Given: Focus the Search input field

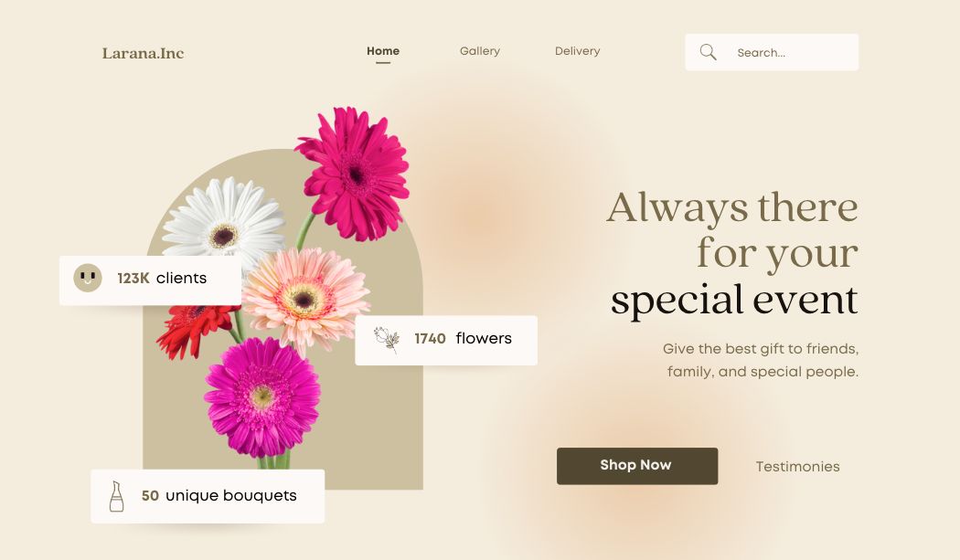Looking at the screenshot, I should [x=772, y=52].
